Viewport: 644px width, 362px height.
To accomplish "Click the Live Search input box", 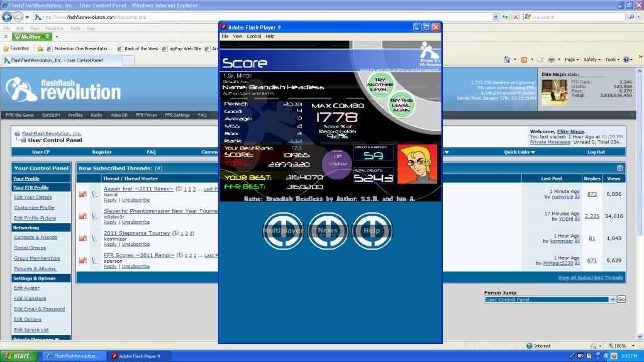I will coord(577,17).
